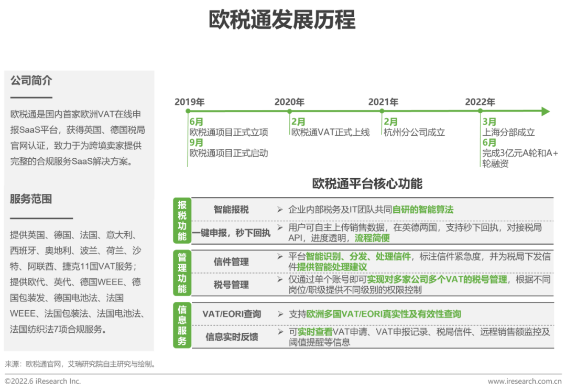Click the timeline arrowhead at right end
Viewport: 566px width, 392px height.
(546, 111)
